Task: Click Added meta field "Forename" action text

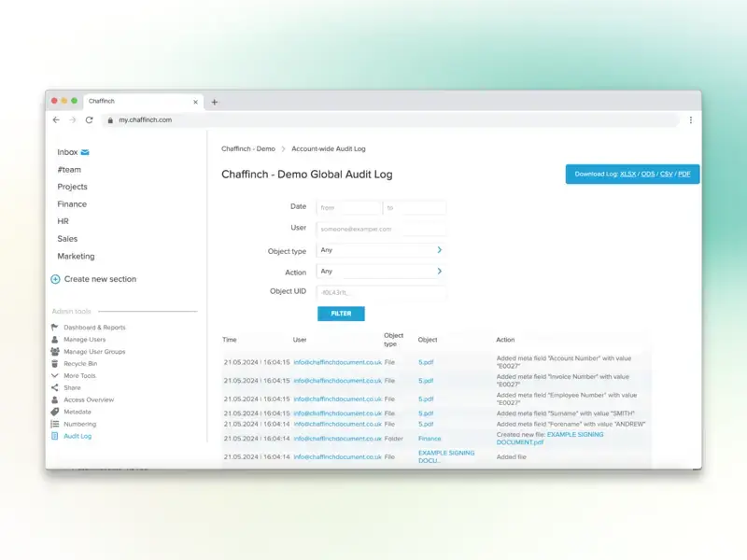Action: click(571, 424)
